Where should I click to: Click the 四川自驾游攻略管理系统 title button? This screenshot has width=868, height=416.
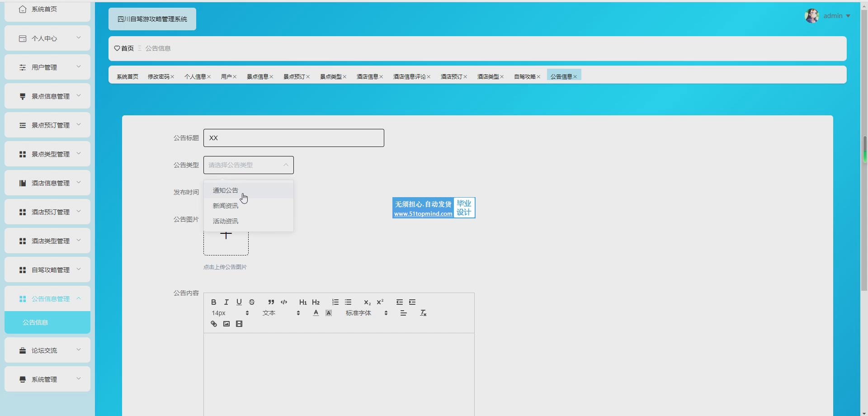152,19
